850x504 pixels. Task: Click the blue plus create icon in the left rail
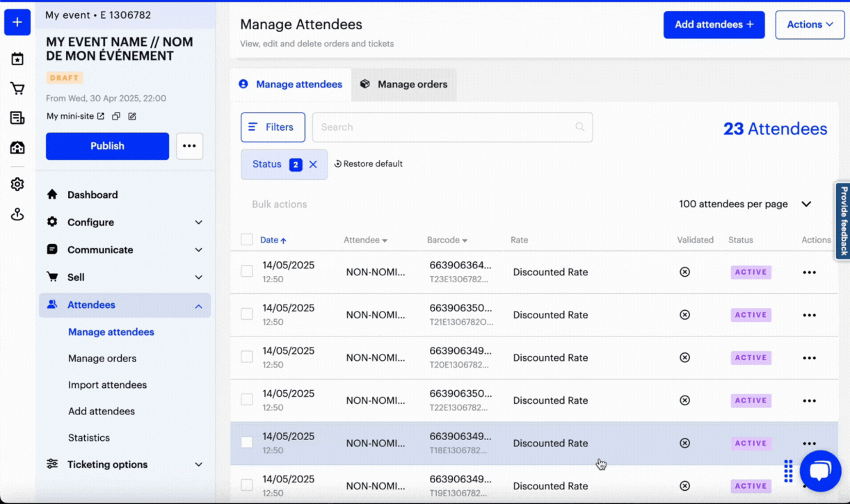click(x=17, y=22)
